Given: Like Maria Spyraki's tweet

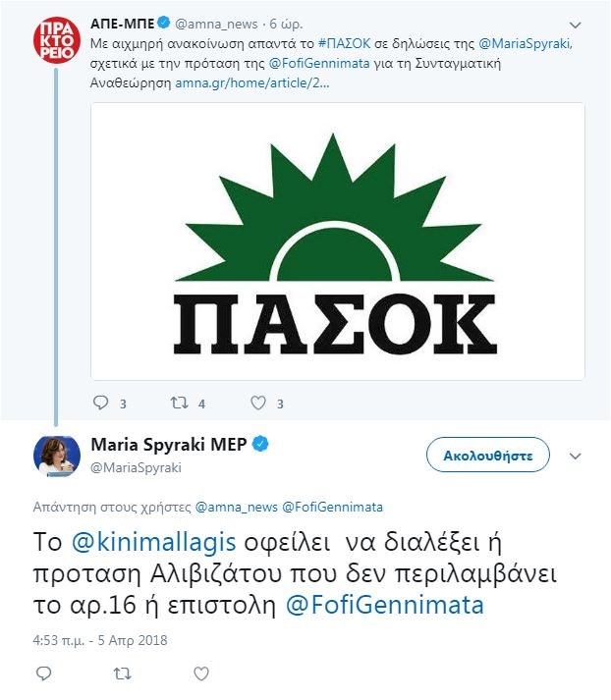Looking at the screenshot, I should click(x=201, y=673).
